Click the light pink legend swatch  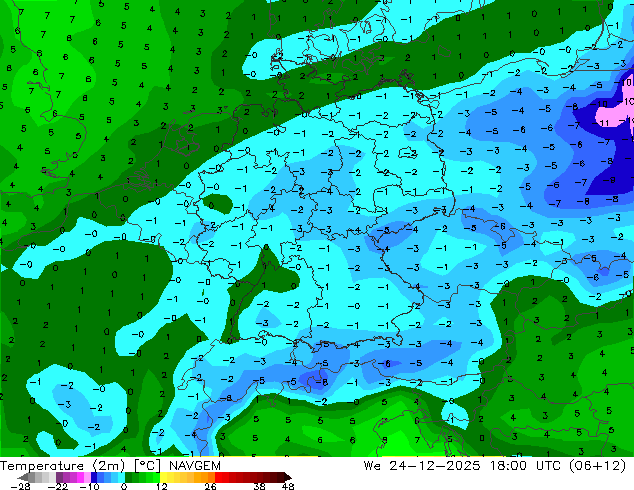click(x=87, y=478)
